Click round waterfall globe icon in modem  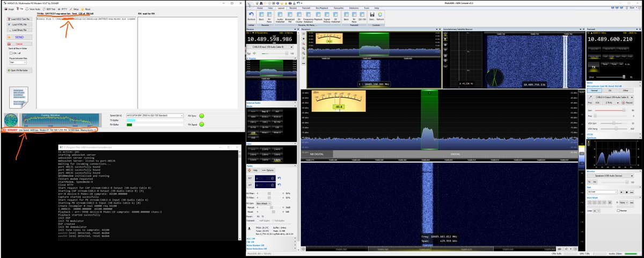11,120
